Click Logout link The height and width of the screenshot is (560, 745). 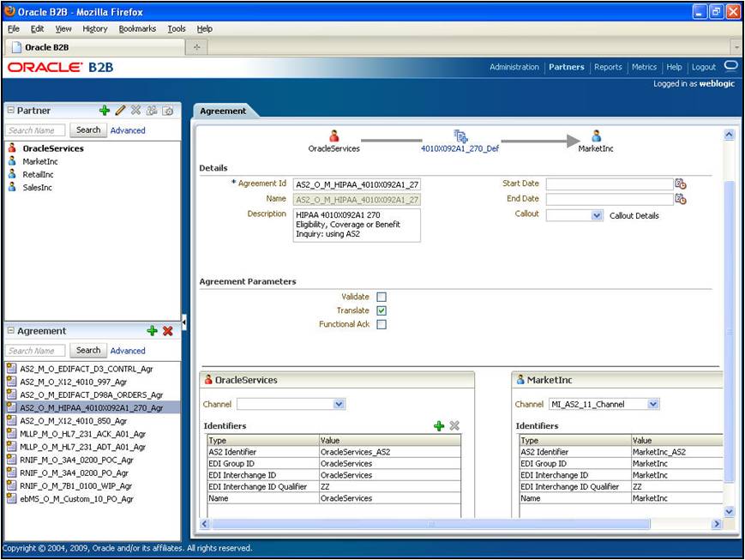pos(703,67)
